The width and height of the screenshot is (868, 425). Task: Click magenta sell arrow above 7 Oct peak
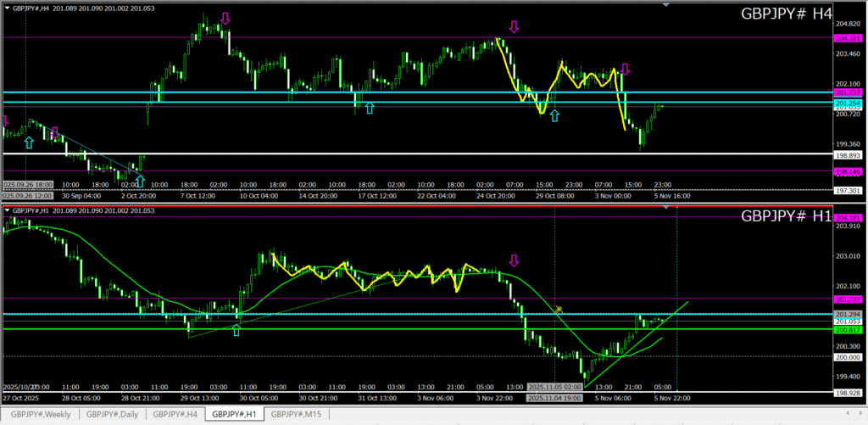point(225,19)
